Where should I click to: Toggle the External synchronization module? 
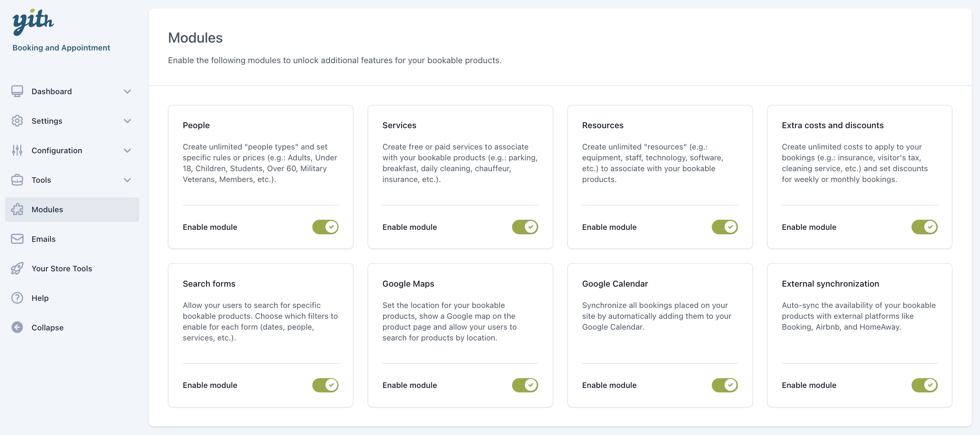(x=924, y=385)
